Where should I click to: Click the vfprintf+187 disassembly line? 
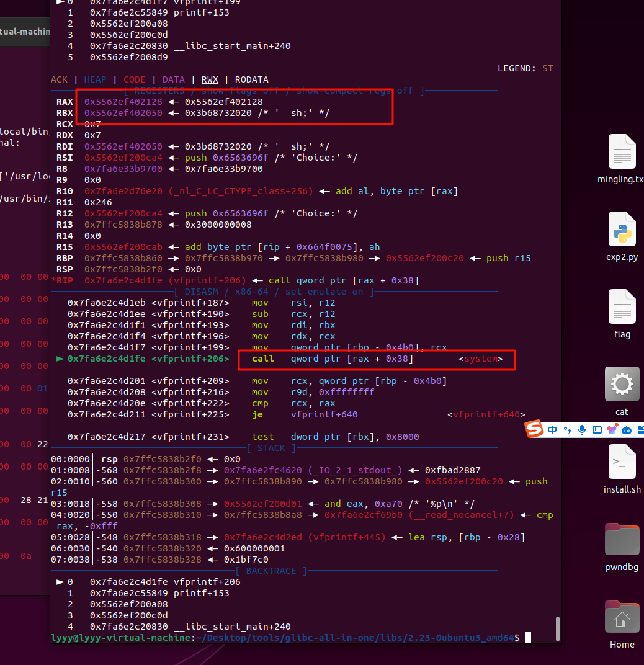tap(202, 303)
